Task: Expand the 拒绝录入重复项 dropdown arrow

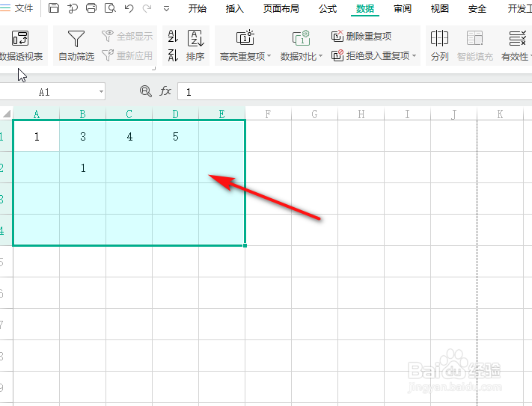Action: (414, 55)
